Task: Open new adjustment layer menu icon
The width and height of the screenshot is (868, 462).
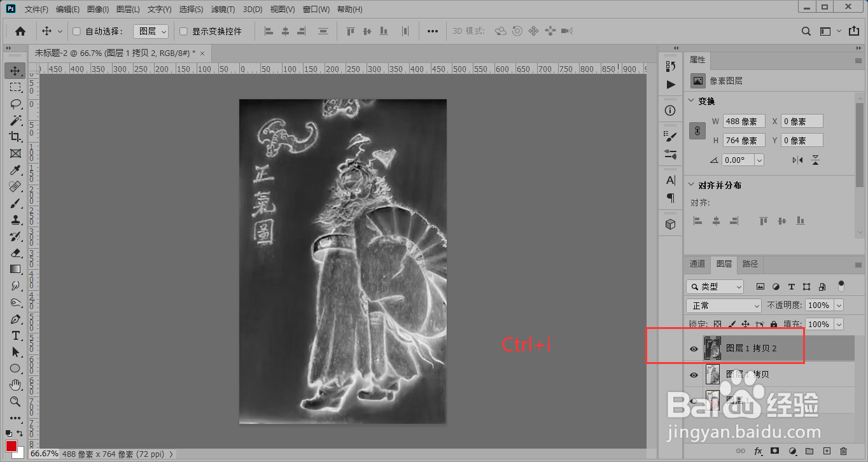Action: tap(792, 451)
